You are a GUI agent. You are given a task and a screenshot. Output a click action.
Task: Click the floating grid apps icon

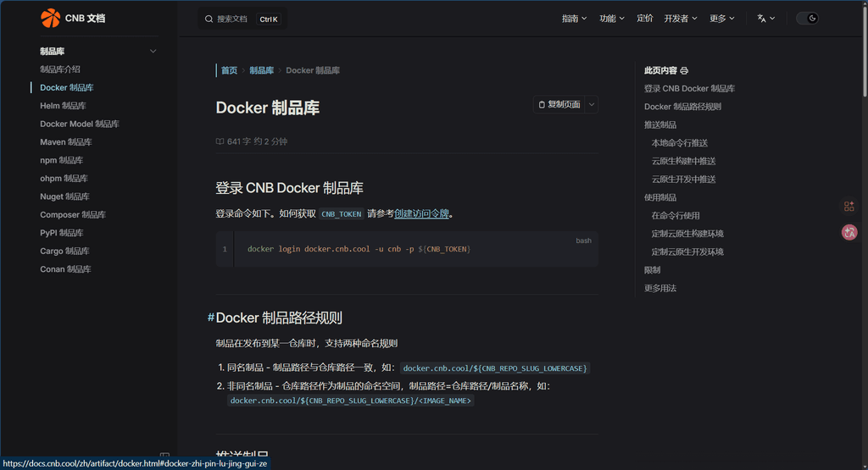point(849,207)
